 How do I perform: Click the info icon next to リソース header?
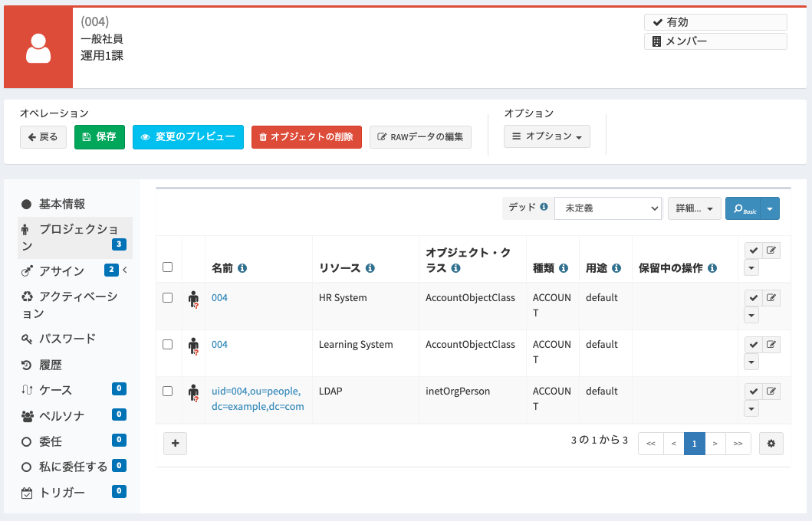click(370, 268)
